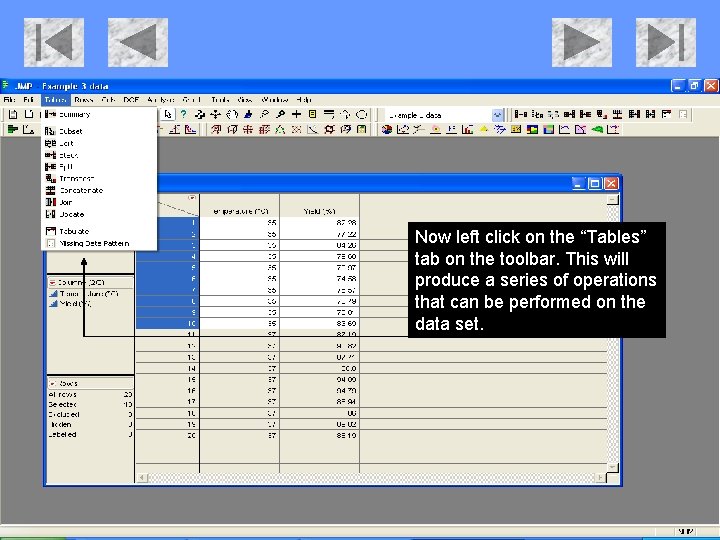
Task: Select the magnifier zoom tool
Action: tap(280, 114)
